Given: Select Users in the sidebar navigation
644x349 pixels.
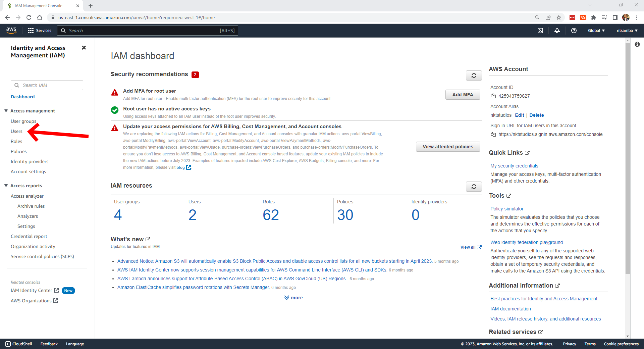Looking at the screenshot, I should click(x=16, y=131).
